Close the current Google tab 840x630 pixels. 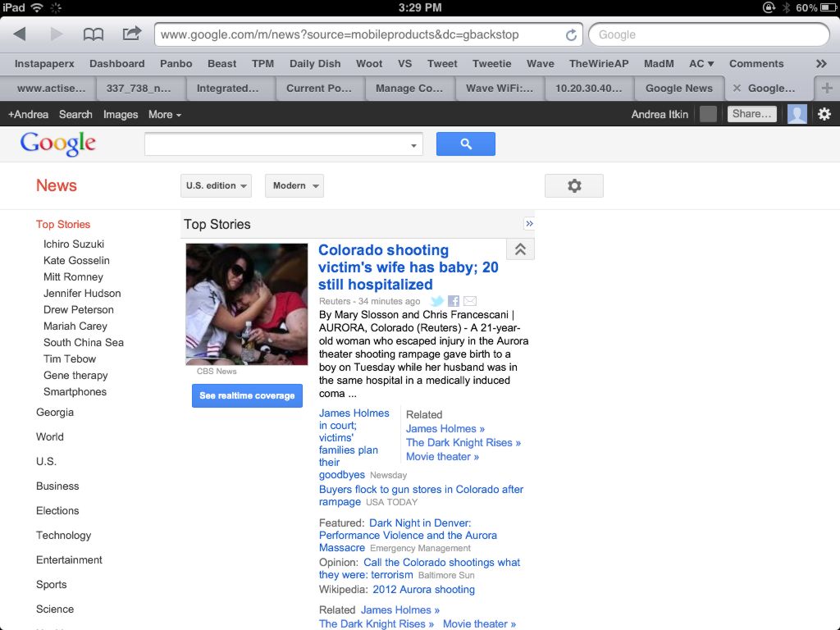point(737,89)
